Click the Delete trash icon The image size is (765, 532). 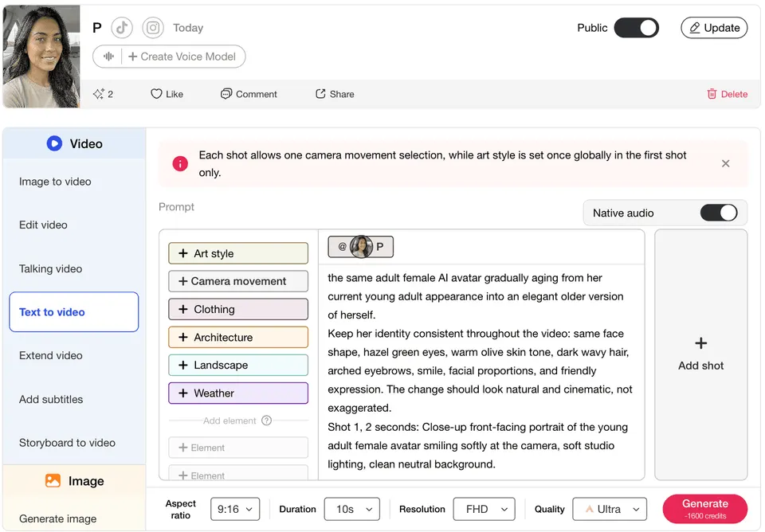712,94
